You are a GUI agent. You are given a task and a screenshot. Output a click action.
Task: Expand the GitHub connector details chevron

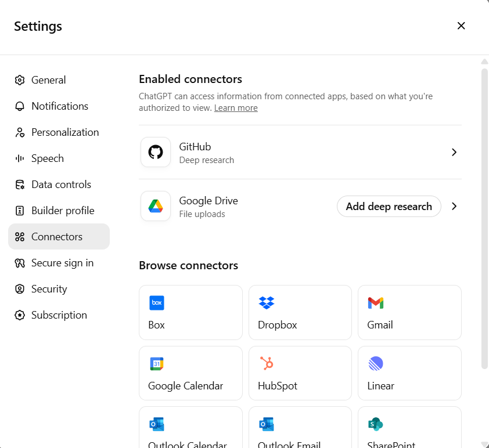click(x=454, y=153)
